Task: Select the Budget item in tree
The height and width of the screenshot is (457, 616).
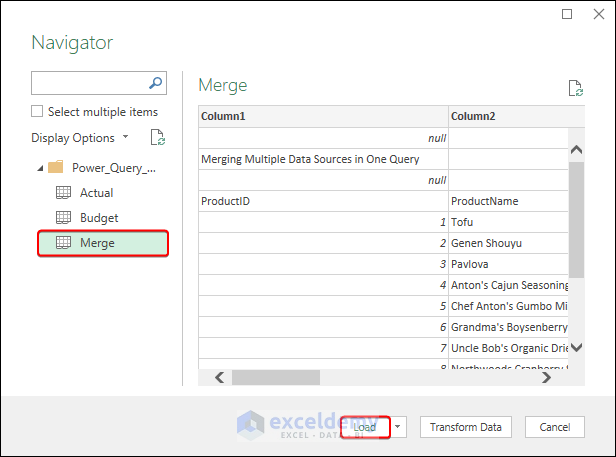Action: (x=99, y=218)
